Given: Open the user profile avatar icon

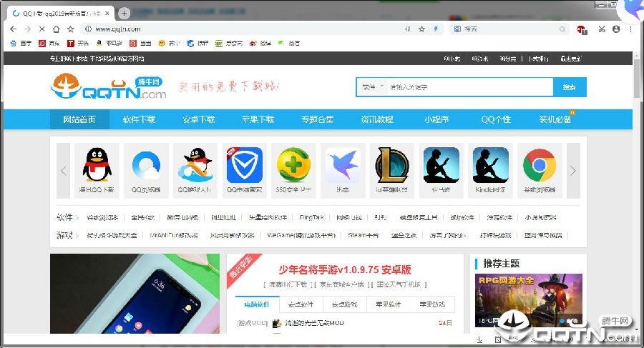Looking at the screenshot, I should click(x=616, y=29).
